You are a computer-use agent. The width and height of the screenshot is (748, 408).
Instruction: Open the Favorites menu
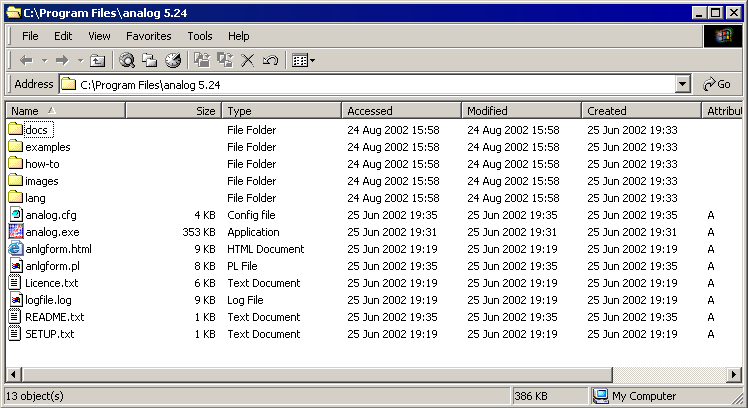click(148, 36)
